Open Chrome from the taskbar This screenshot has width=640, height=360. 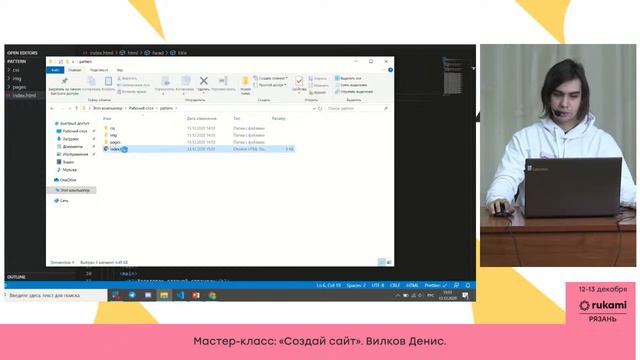[212, 295]
